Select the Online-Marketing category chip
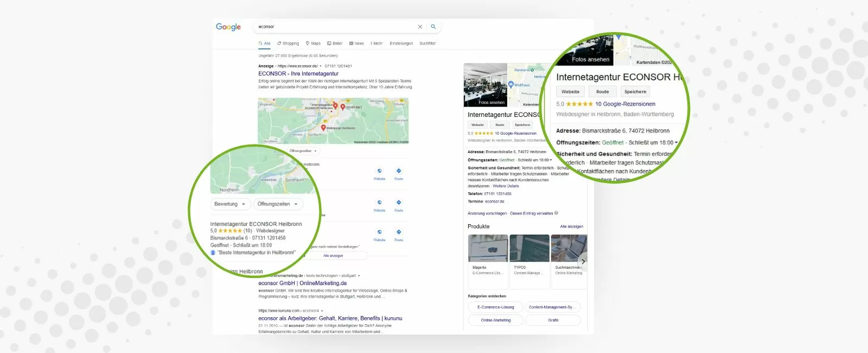This screenshot has height=353, width=868. tap(495, 320)
